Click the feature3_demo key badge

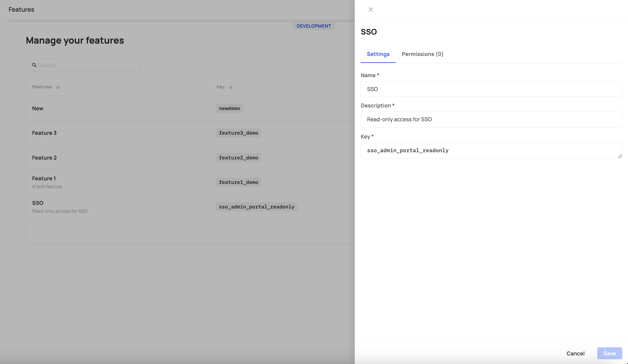(x=238, y=133)
